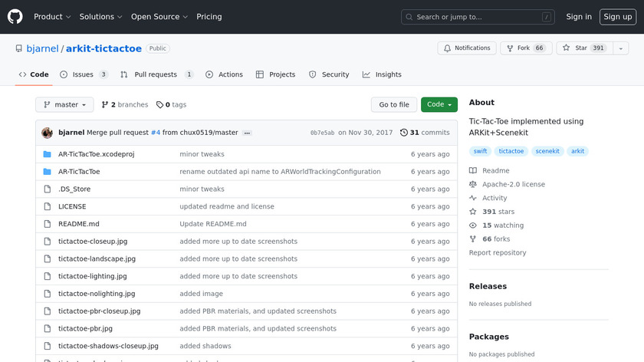Open the Product menu
The width and height of the screenshot is (644, 362).
[52, 17]
